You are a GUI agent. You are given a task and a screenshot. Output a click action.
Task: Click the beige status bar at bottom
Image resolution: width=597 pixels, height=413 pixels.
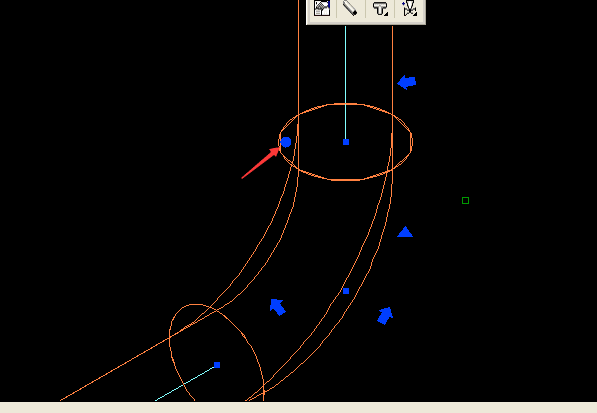point(298,407)
